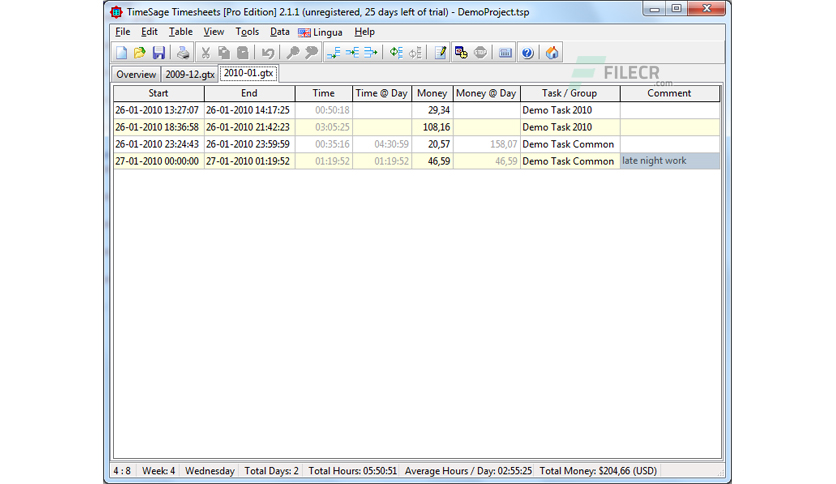The width and height of the screenshot is (836, 484).
Task: Click the Wednesday status bar entry
Action: coord(210,471)
